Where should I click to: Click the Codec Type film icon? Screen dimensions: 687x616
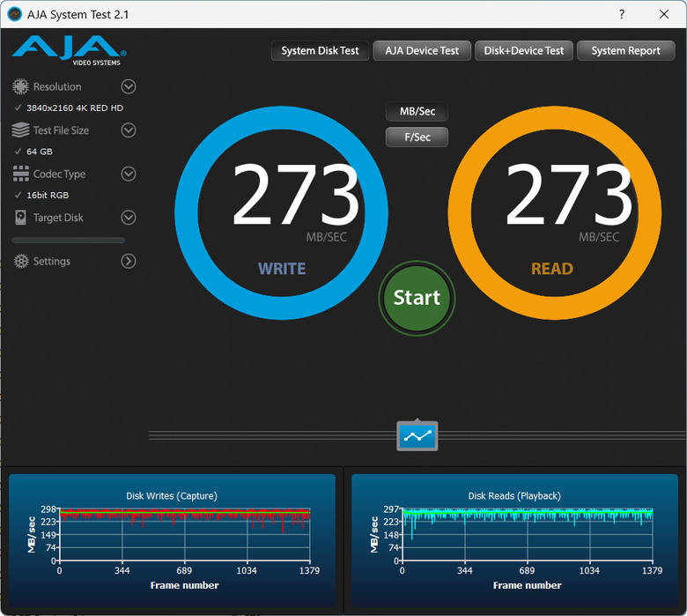coord(20,174)
